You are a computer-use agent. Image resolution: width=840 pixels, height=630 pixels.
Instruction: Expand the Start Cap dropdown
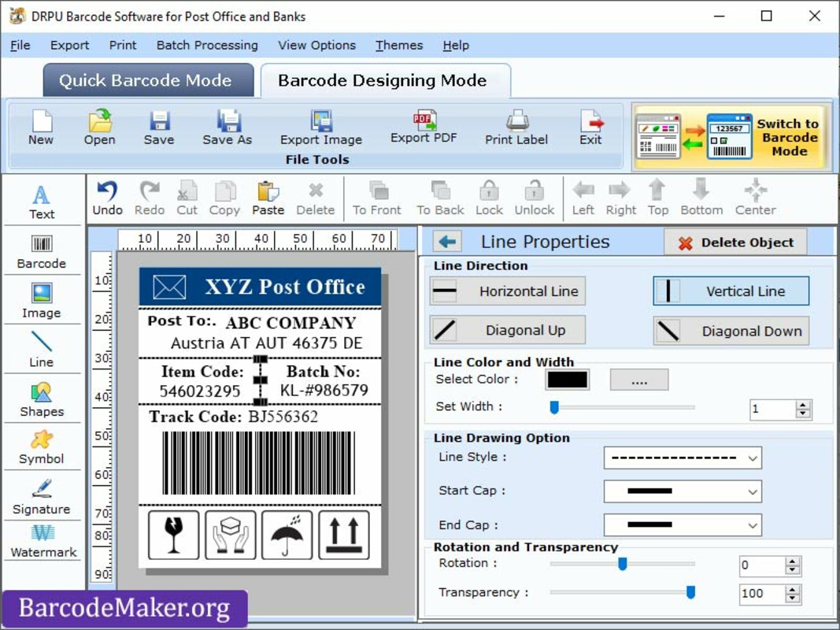(682, 491)
